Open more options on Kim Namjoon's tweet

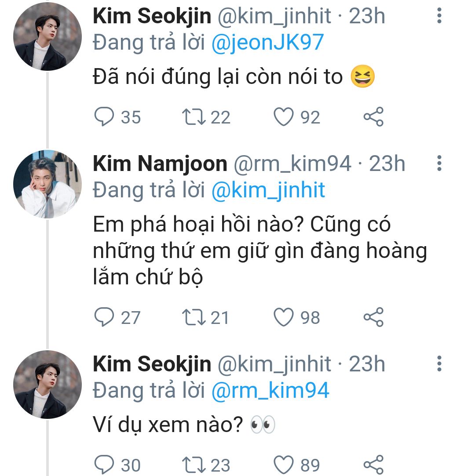(439, 163)
